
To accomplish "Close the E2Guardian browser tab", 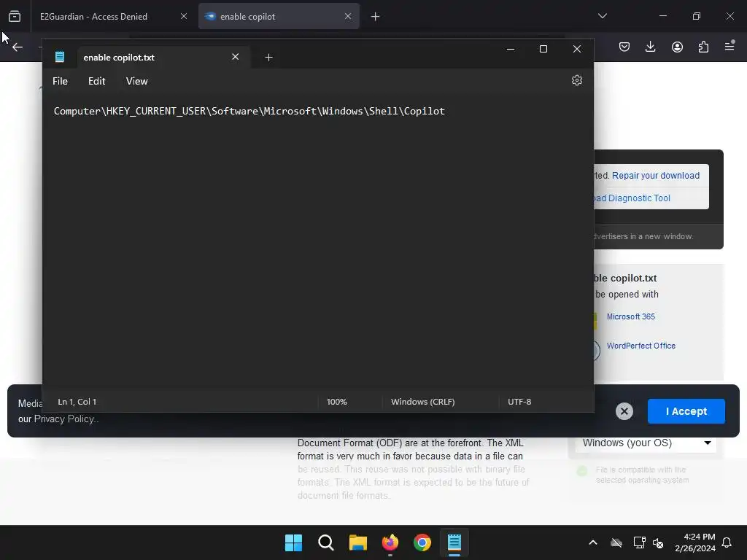I will [x=184, y=16].
